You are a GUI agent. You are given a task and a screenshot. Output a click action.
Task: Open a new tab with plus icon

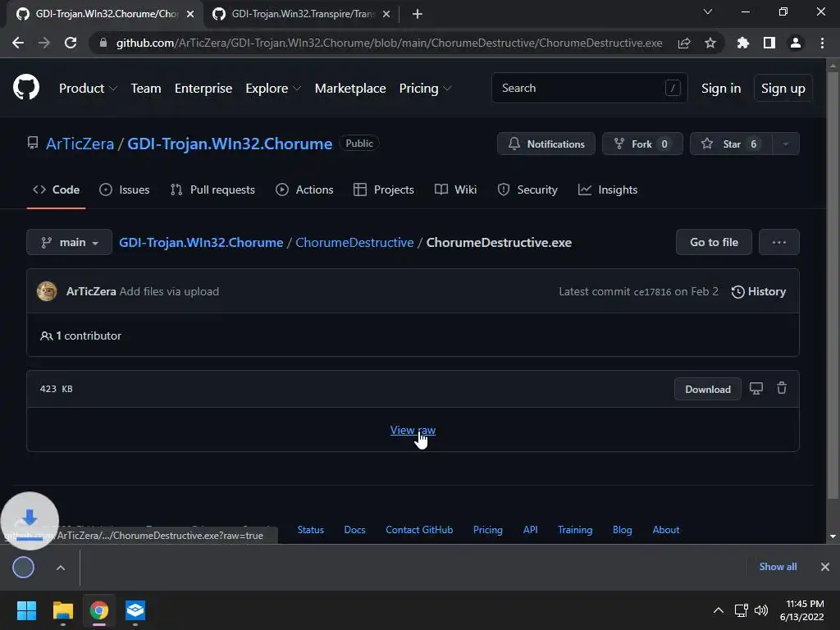(418, 14)
